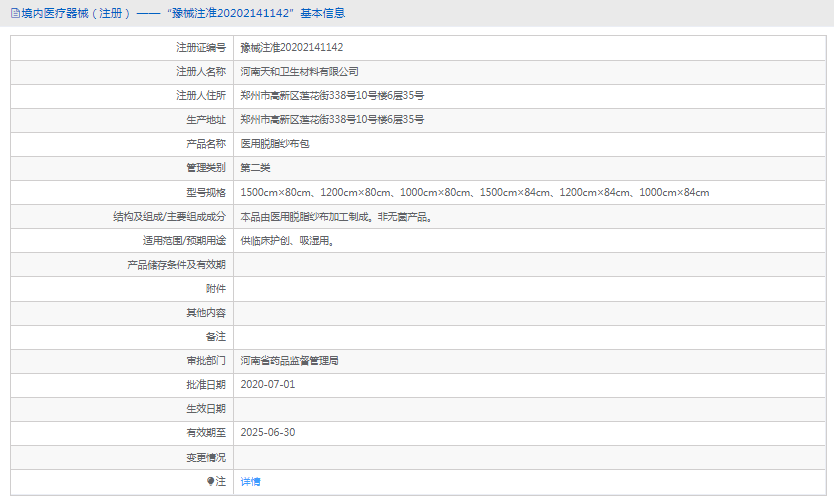This screenshot has height=498, width=834.
Task: Click the 其他内容 label
Action: tap(206, 312)
